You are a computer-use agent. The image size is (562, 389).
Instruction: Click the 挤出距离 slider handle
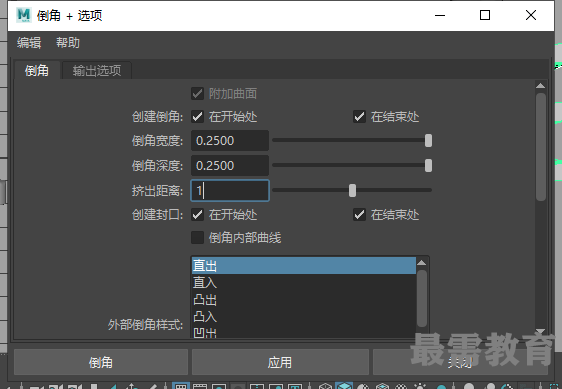pyautogui.click(x=352, y=190)
